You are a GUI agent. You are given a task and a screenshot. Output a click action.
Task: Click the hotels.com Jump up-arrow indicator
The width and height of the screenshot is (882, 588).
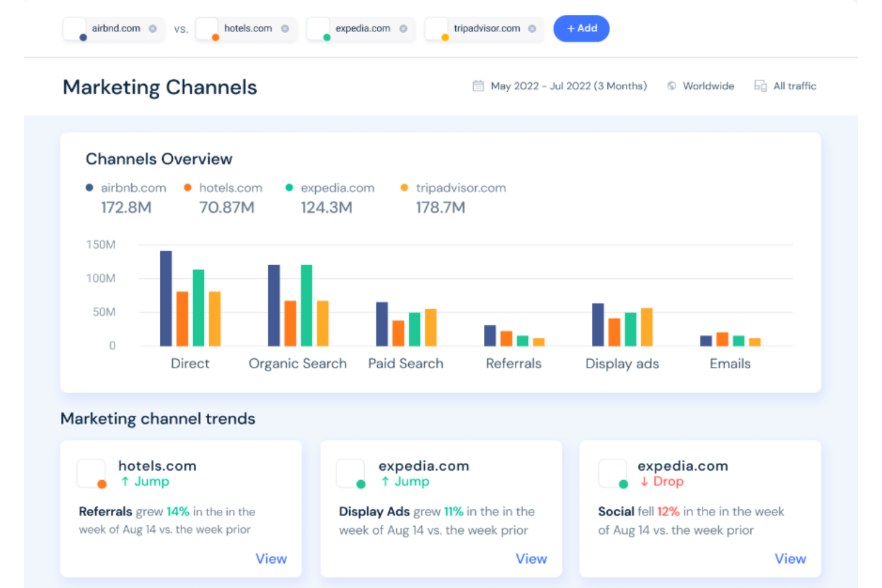coord(125,481)
